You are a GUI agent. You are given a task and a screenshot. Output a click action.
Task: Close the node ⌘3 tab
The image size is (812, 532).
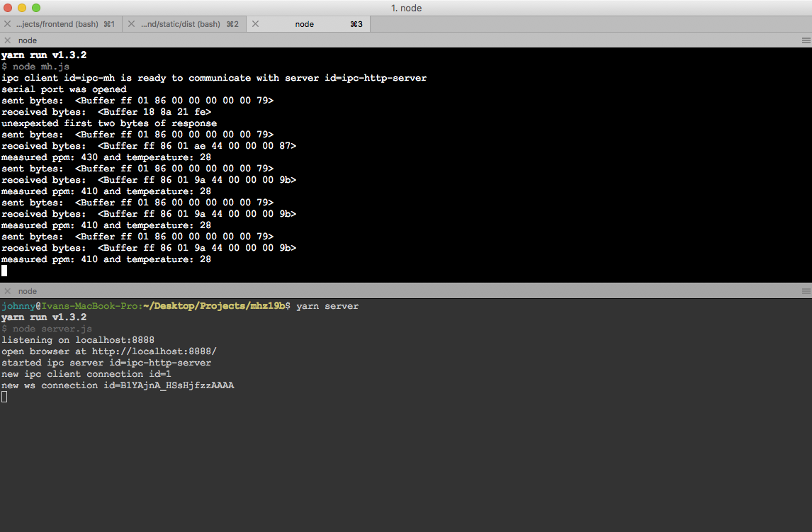(255, 24)
